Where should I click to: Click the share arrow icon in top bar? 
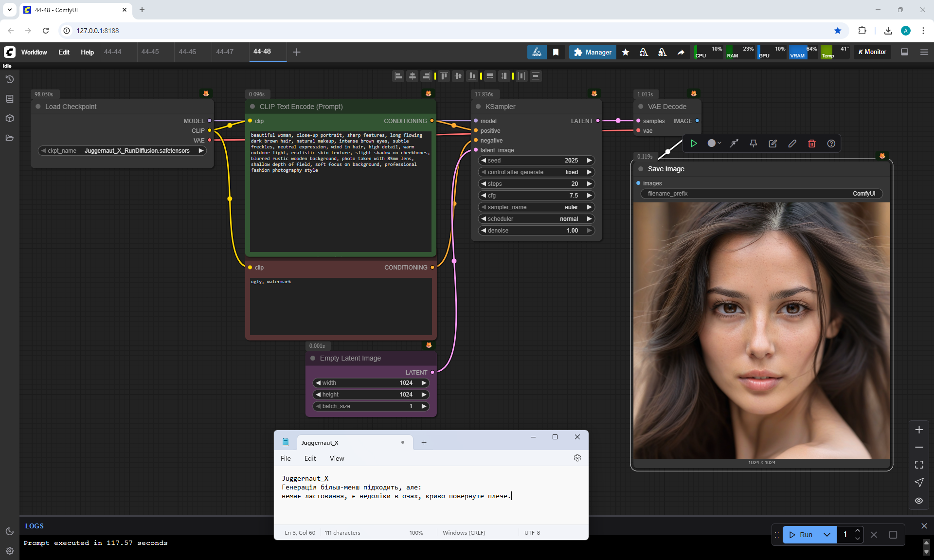pyautogui.click(x=681, y=52)
